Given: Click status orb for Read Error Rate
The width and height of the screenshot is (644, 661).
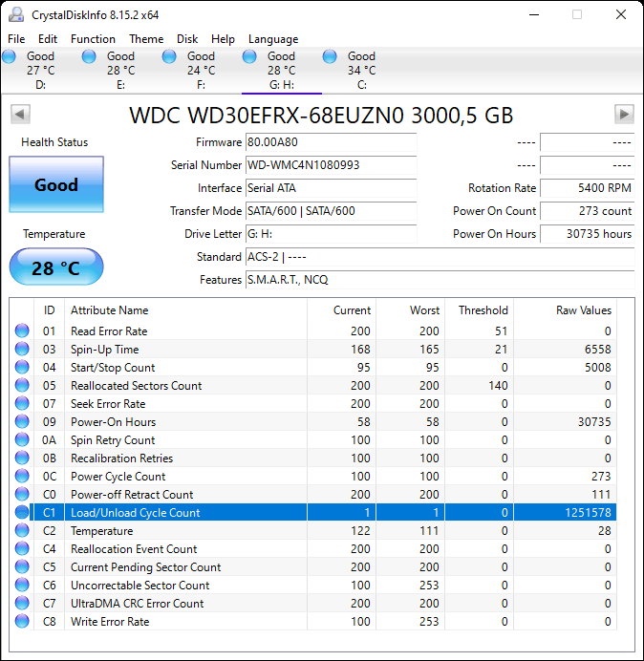Looking at the screenshot, I should pos(22,330).
